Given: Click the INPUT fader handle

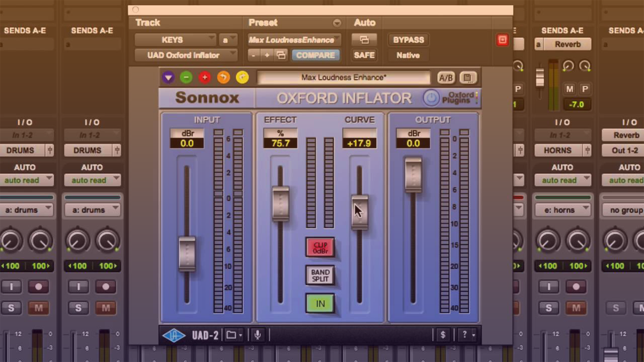Looking at the screenshot, I should [x=187, y=254].
